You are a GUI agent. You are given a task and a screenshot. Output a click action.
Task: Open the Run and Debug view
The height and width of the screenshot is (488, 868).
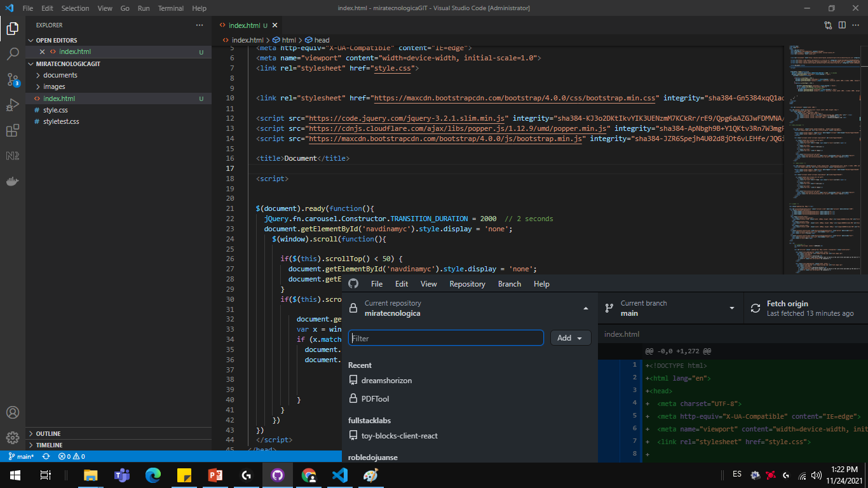pos(13,105)
